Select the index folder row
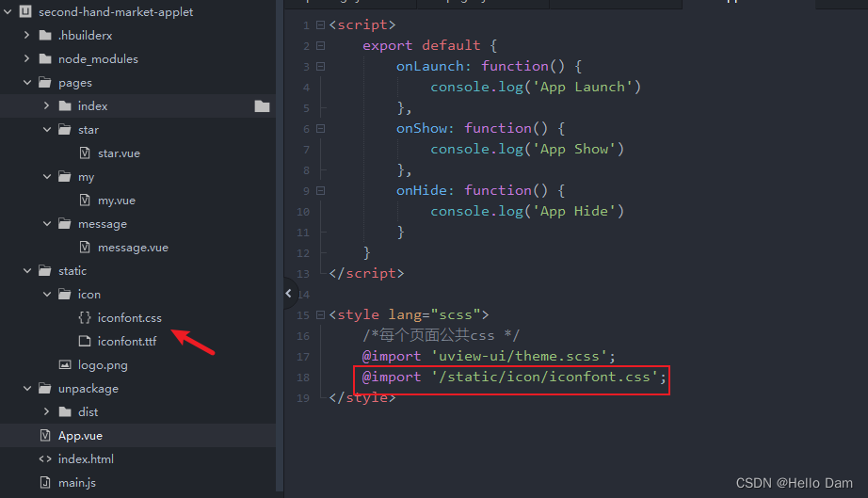The height and width of the screenshot is (498, 868). pyautogui.click(x=137, y=105)
